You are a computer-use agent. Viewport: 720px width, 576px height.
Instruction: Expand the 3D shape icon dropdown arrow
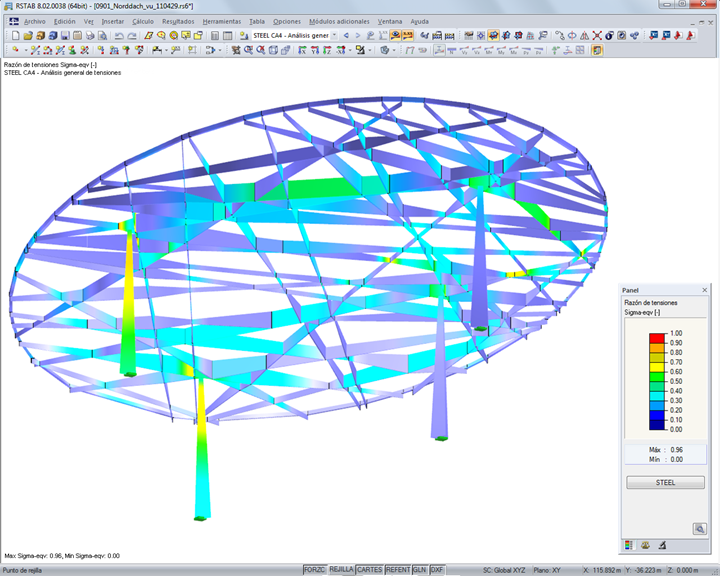point(394,50)
